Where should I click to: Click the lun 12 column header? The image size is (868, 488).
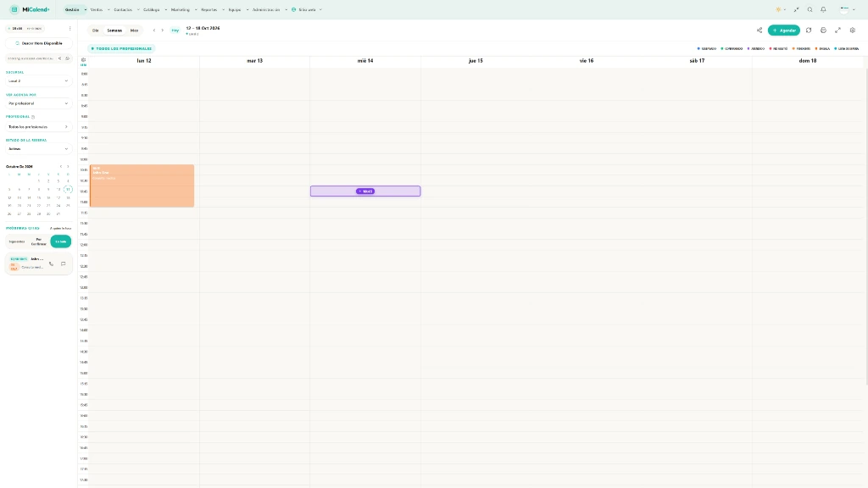tap(144, 61)
